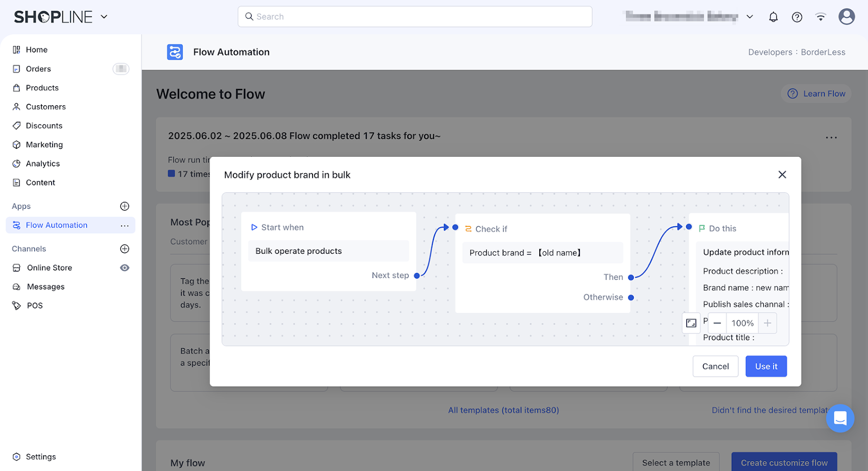
Task: Cancel the template preview dialog
Action: tap(715, 366)
